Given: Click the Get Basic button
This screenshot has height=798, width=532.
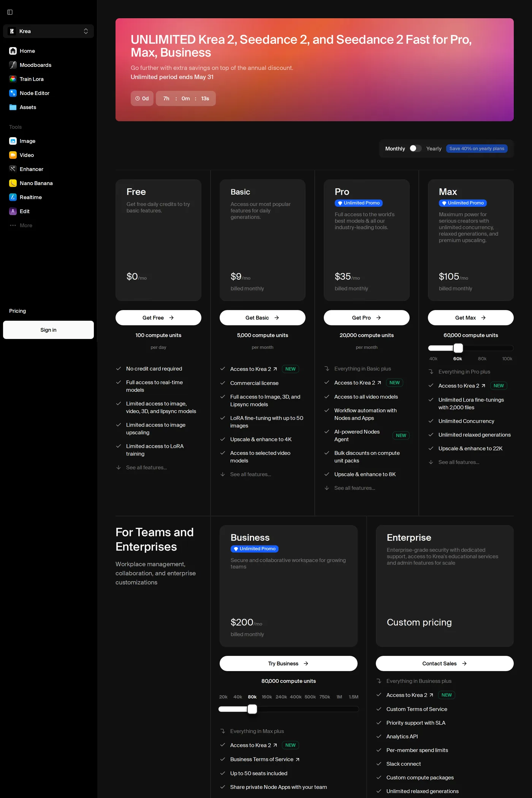Looking at the screenshot, I should [263, 318].
